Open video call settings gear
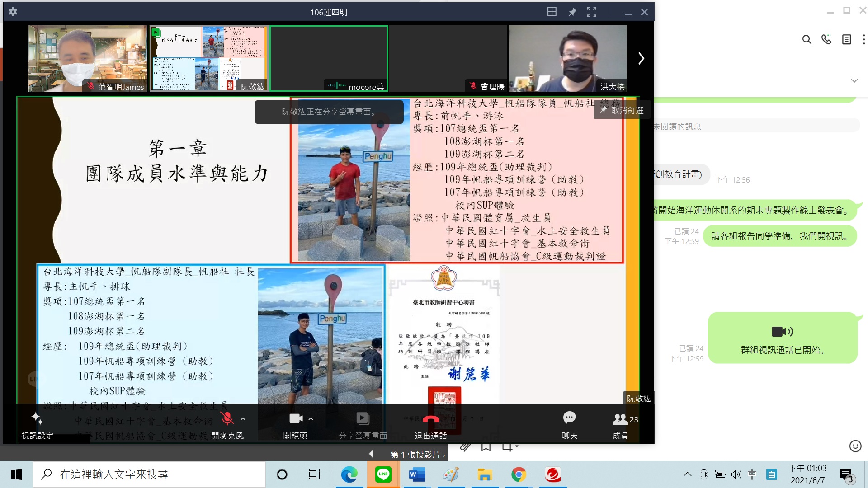Viewport: 868px width, 488px height. [13, 12]
